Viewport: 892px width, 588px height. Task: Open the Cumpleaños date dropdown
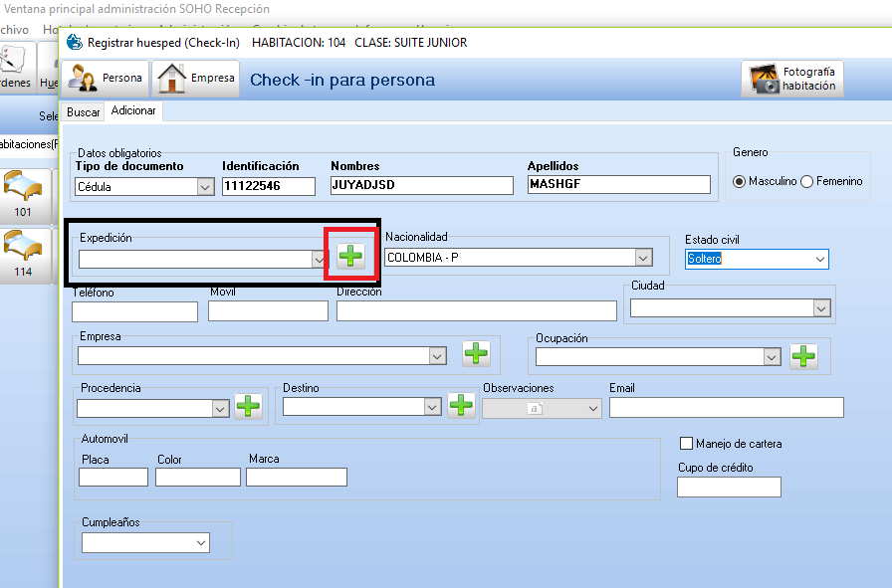pos(201,543)
